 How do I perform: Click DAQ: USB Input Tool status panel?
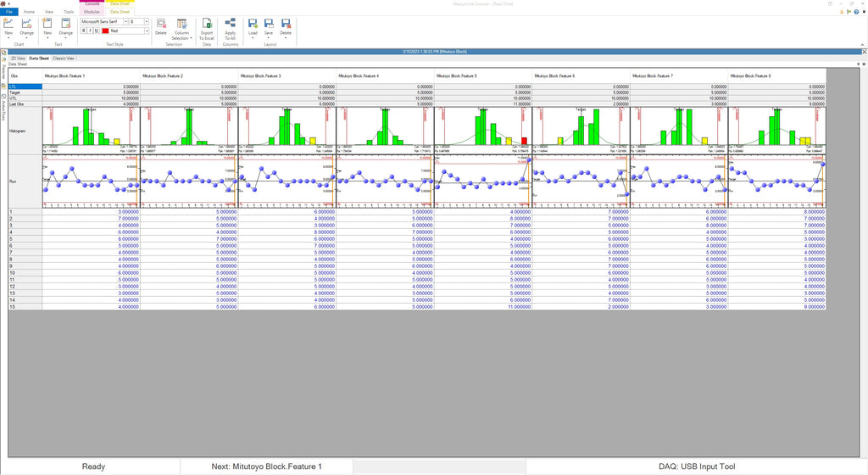pyautogui.click(x=697, y=467)
